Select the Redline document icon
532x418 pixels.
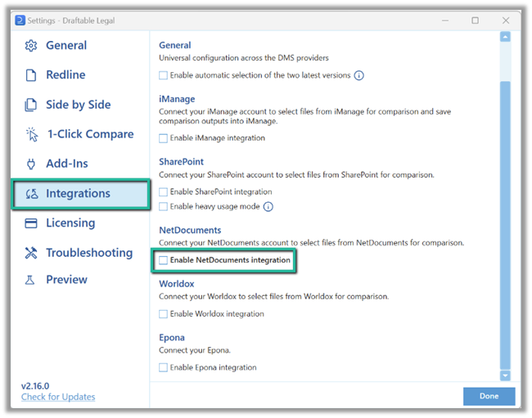[x=31, y=75]
